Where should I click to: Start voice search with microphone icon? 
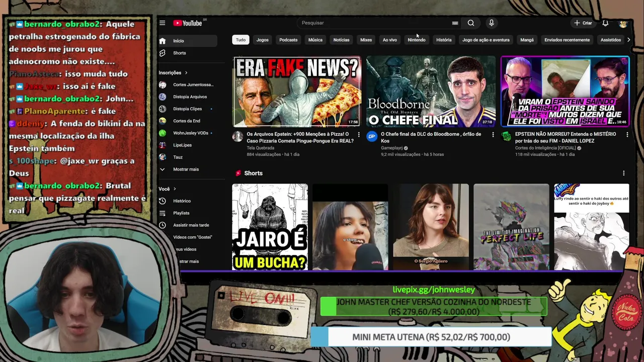coord(492,23)
